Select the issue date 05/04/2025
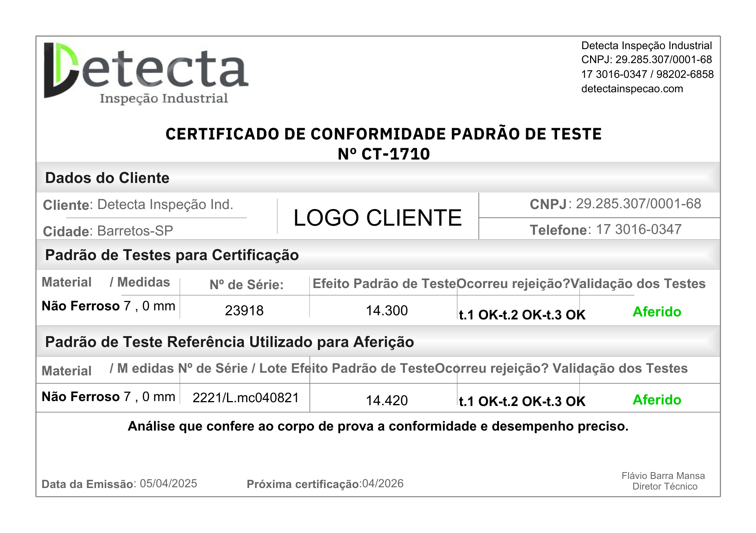 click(x=169, y=484)
